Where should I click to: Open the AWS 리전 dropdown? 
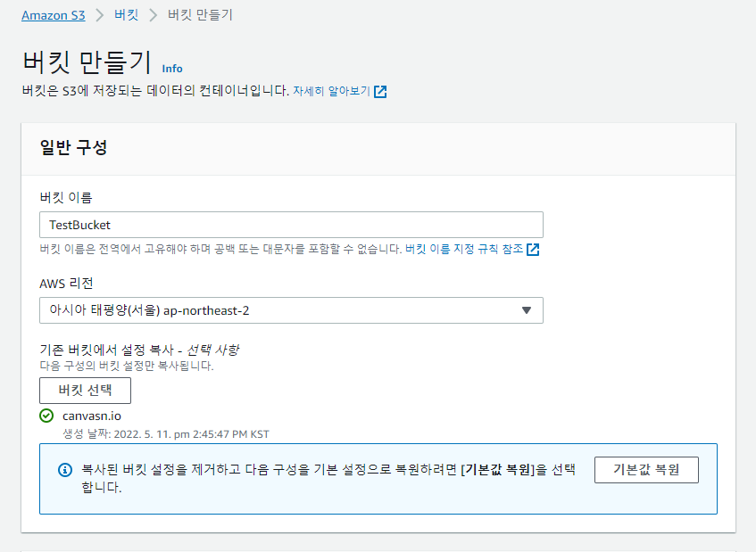point(291,310)
